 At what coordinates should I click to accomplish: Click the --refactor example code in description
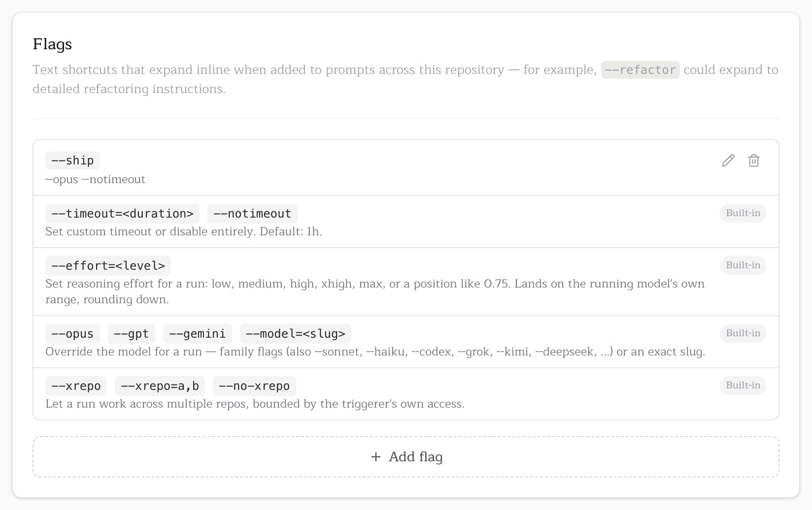click(x=640, y=70)
